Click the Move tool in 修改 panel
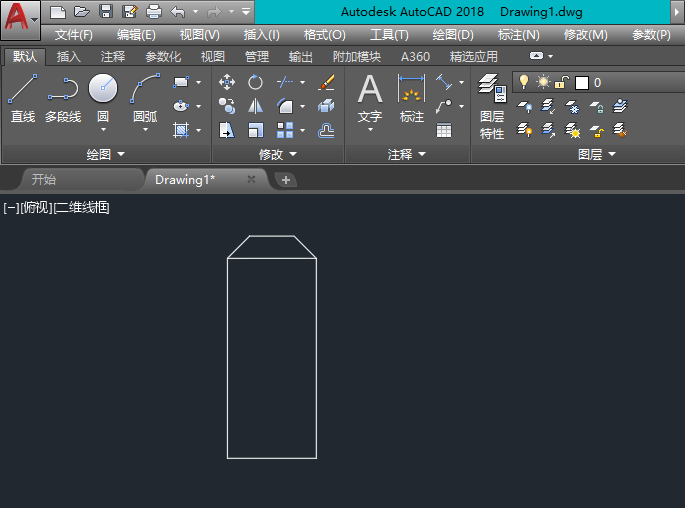685x508 pixels. pyautogui.click(x=227, y=82)
